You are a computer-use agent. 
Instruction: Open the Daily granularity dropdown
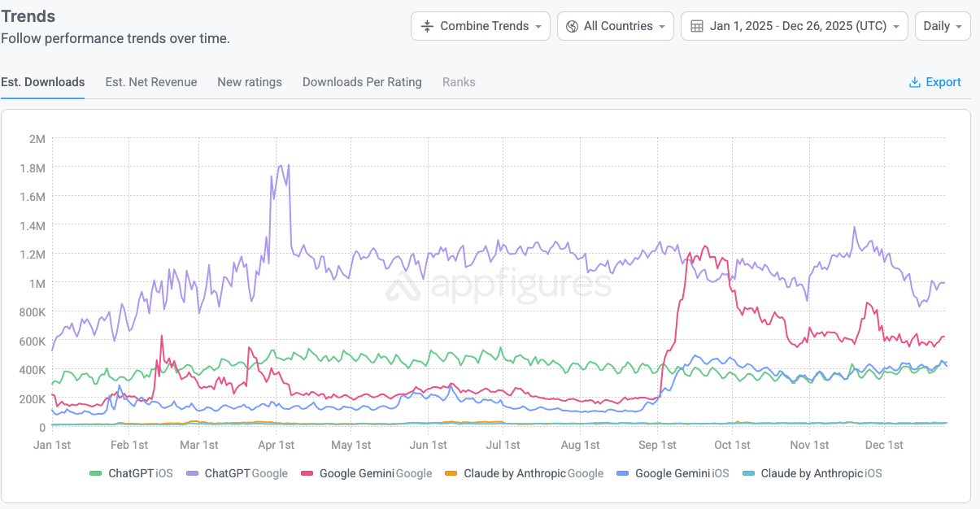tap(942, 26)
